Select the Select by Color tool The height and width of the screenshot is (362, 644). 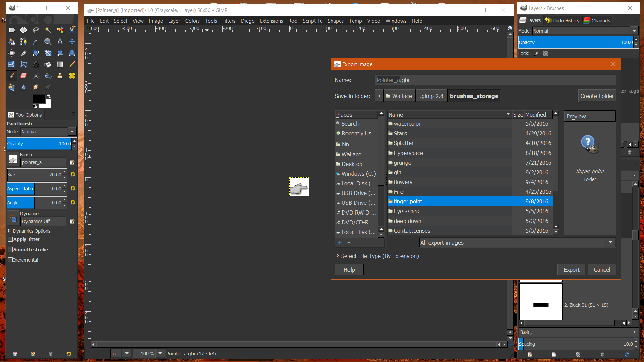[x=60, y=30]
